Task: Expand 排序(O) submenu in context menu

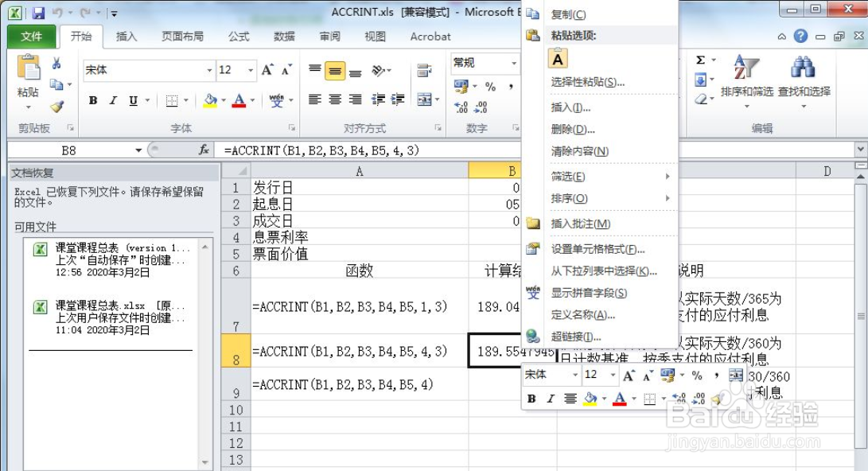Action: [600, 198]
